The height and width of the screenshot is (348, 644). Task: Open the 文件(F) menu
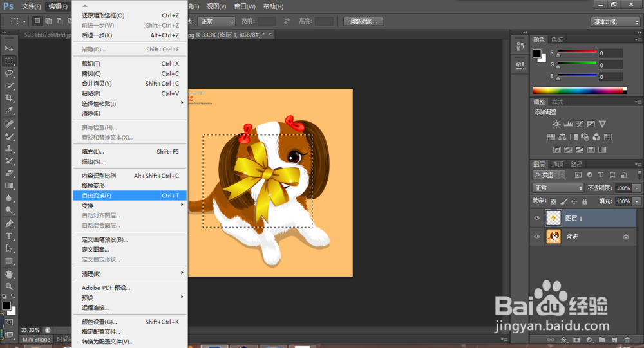click(x=31, y=6)
